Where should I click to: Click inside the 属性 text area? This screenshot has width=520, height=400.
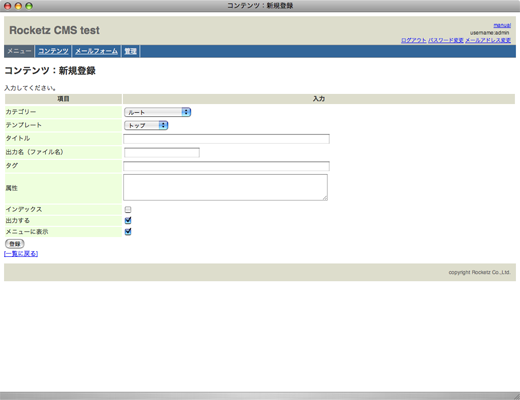(x=225, y=187)
